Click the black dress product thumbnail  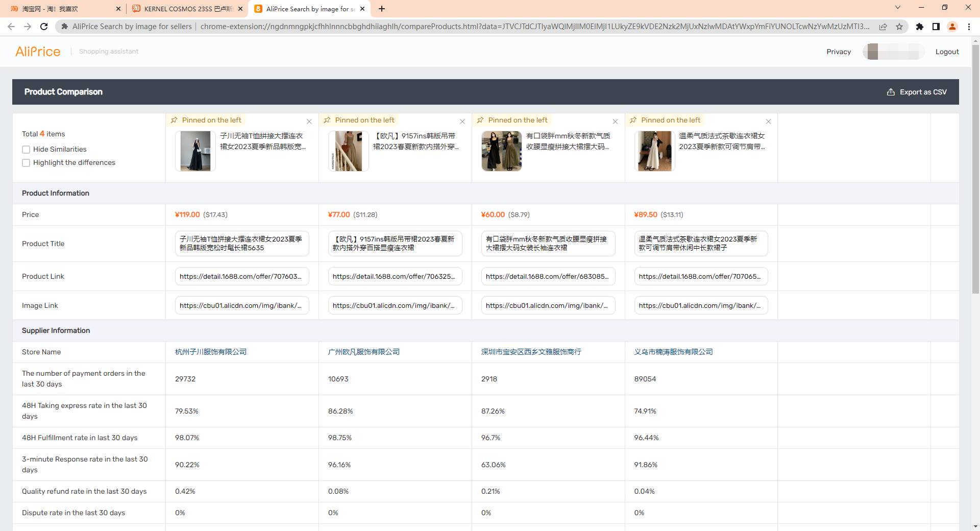(x=195, y=151)
